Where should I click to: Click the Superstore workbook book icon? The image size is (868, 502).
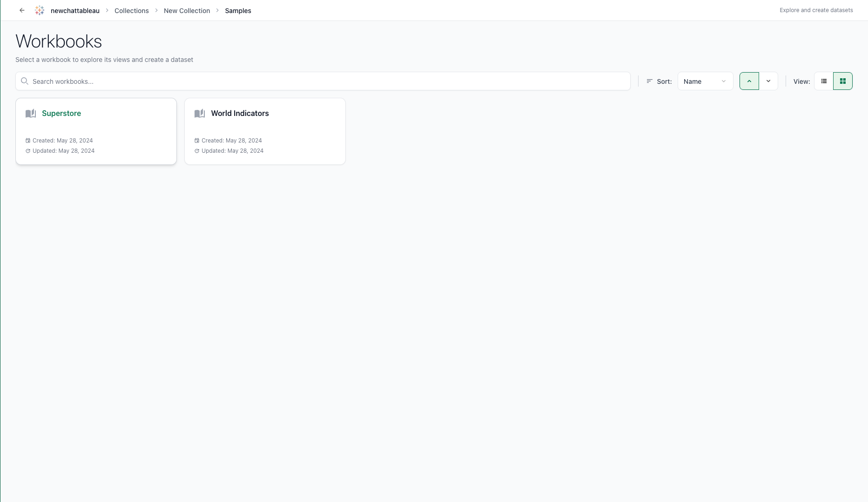[31, 113]
